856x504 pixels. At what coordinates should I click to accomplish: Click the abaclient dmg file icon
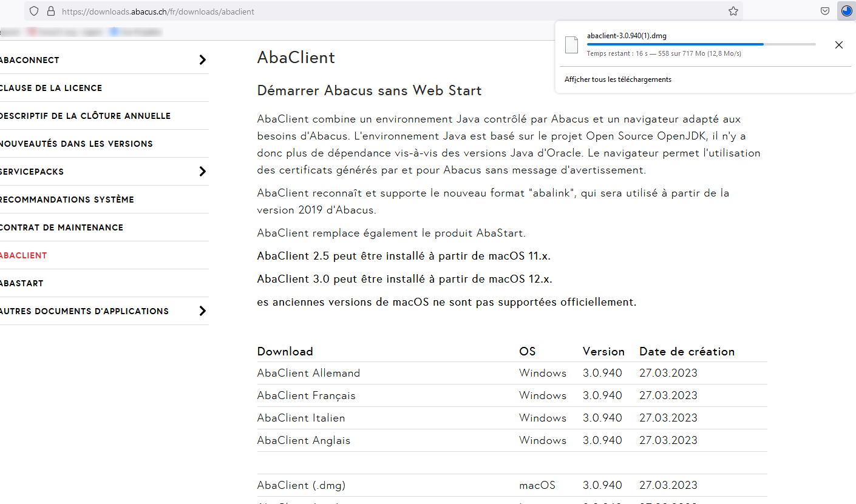coord(571,44)
